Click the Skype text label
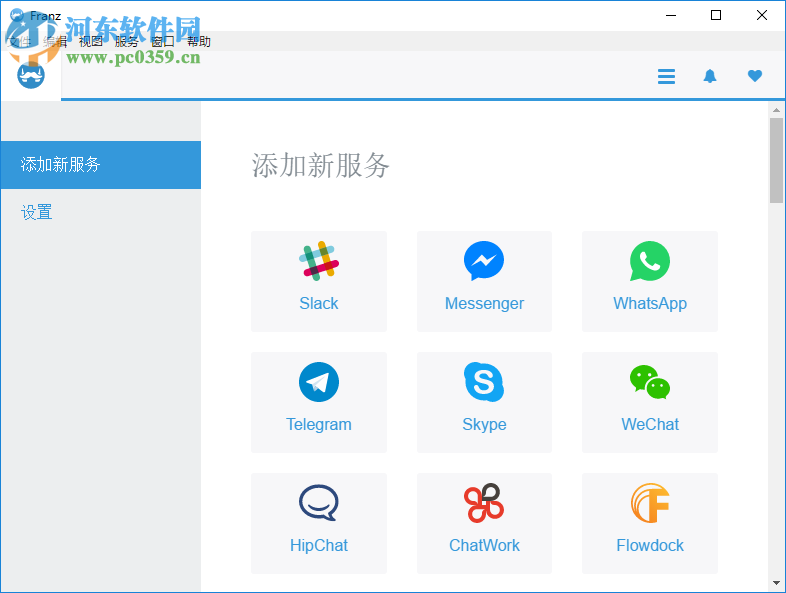This screenshot has height=593, width=786. click(x=484, y=425)
